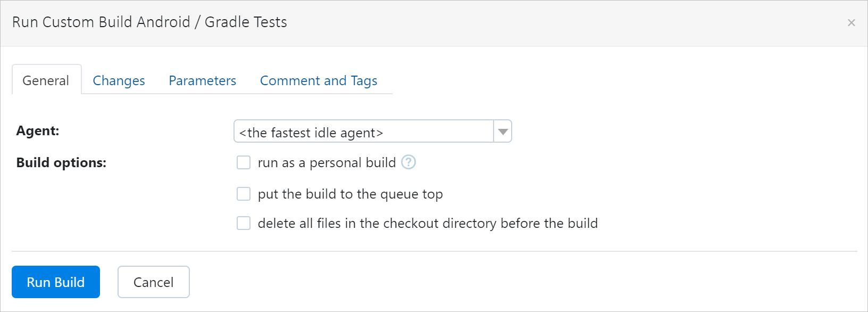The image size is (868, 312).
Task: Check put the build to queue top
Action: 244,194
